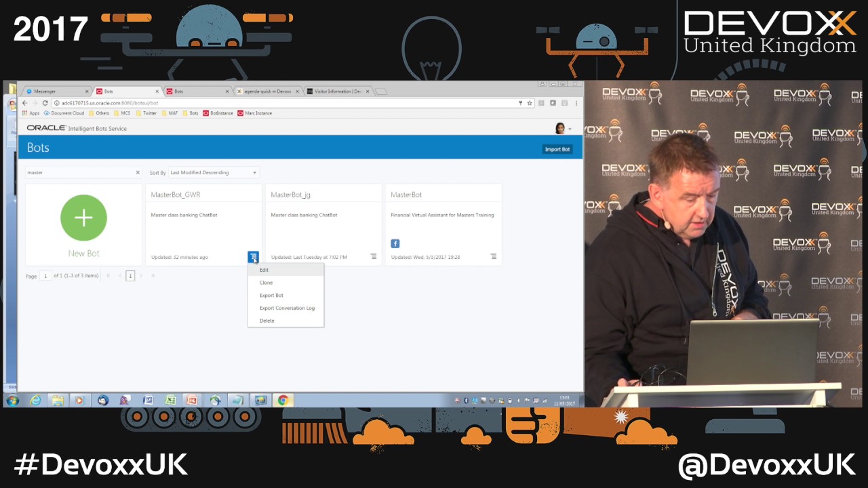Choose Delete from the context menu
Image resolution: width=868 pixels, height=488 pixels.
point(285,321)
